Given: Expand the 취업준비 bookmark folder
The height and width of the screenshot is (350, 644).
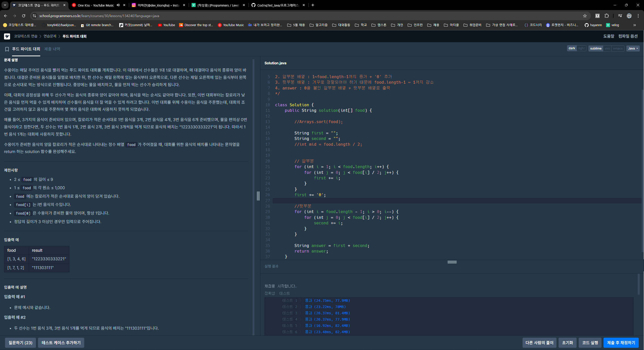Looking at the screenshot, I should 473,25.
